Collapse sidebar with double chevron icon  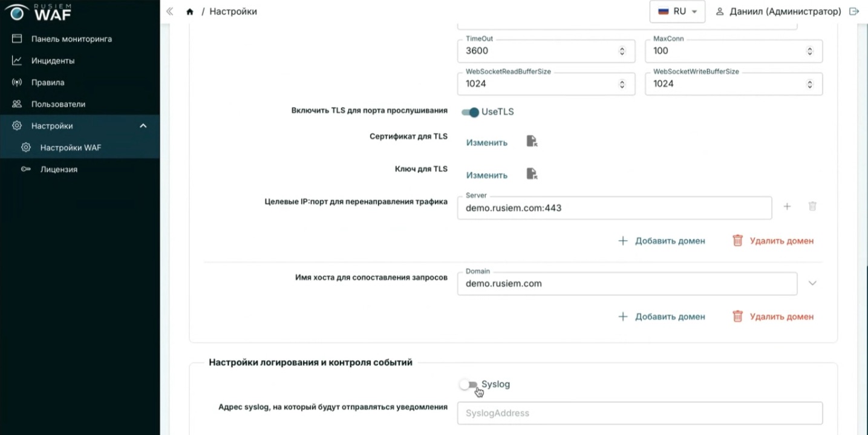tap(169, 11)
